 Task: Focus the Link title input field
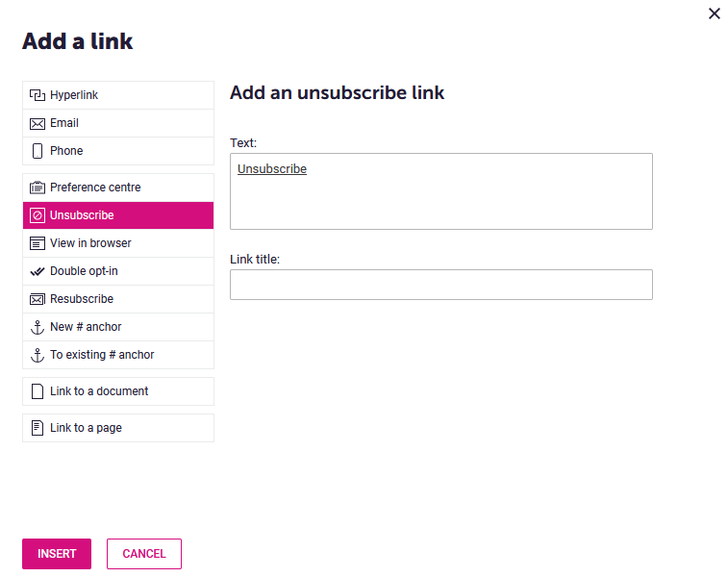tap(441, 285)
